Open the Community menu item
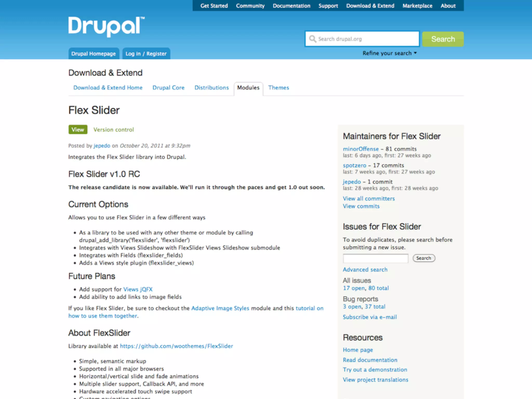 tap(250, 6)
